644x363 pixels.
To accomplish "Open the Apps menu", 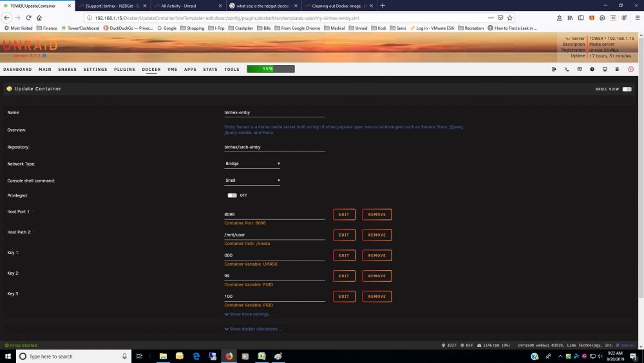I will point(190,70).
